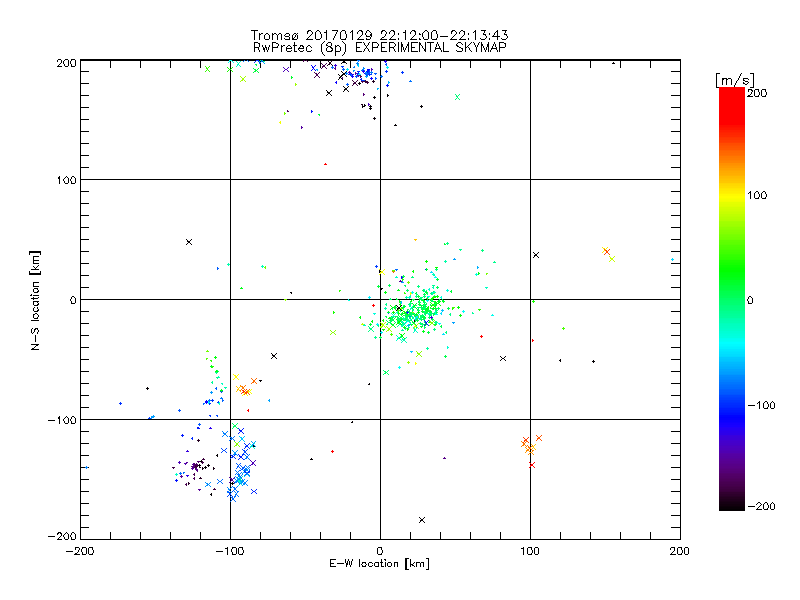The height and width of the screenshot is (600, 800).
Task: Click the x-axis tick label '200'
Action: click(x=680, y=551)
